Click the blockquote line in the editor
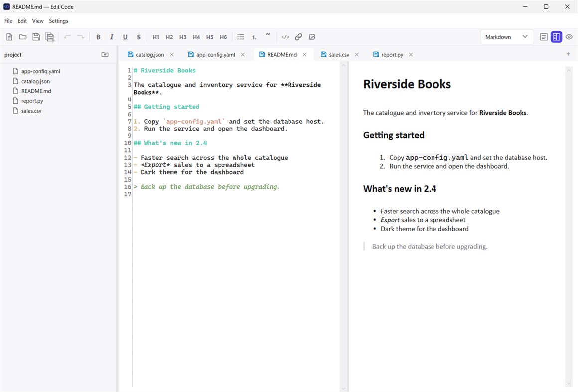The height and width of the screenshot is (392, 578). 206,187
